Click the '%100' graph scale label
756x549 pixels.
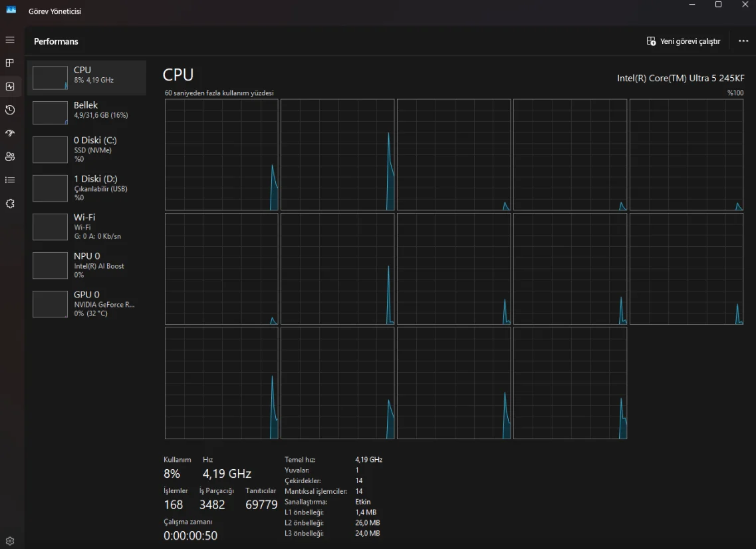pyautogui.click(x=735, y=93)
